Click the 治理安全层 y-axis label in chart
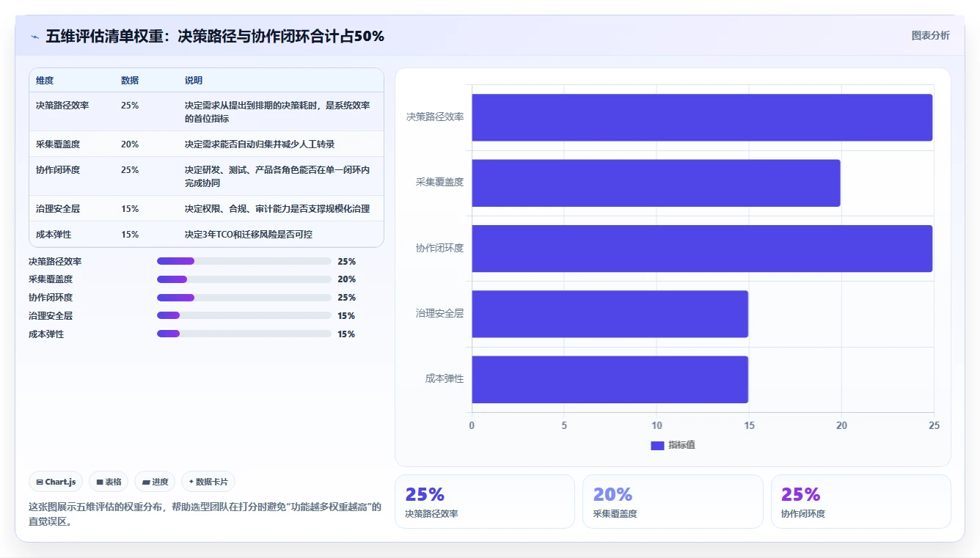Image resolution: width=980 pixels, height=558 pixels. [439, 314]
